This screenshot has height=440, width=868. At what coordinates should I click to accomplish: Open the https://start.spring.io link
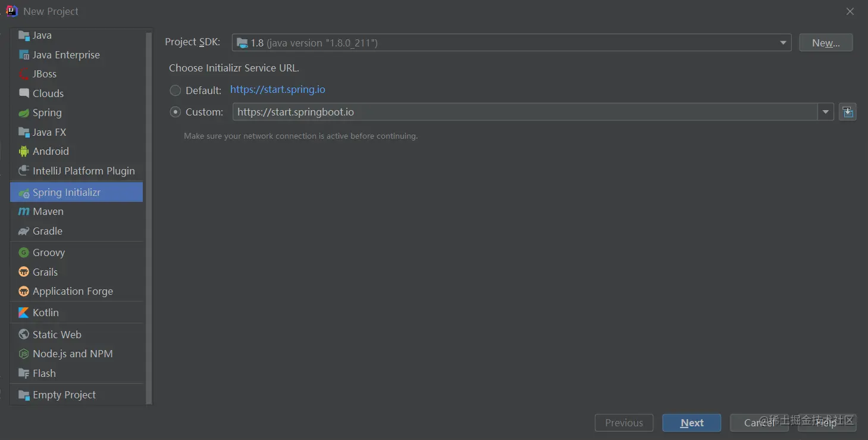click(x=278, y=90)
